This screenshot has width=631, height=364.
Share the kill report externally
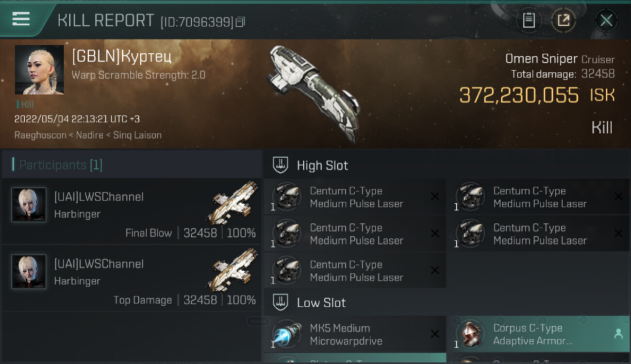click(564, 20)
